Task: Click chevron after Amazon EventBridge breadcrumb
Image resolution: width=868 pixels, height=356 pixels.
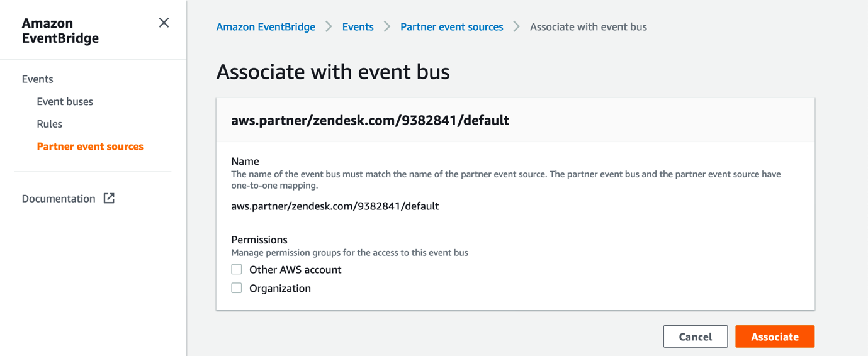Action: tap(329, 27)
